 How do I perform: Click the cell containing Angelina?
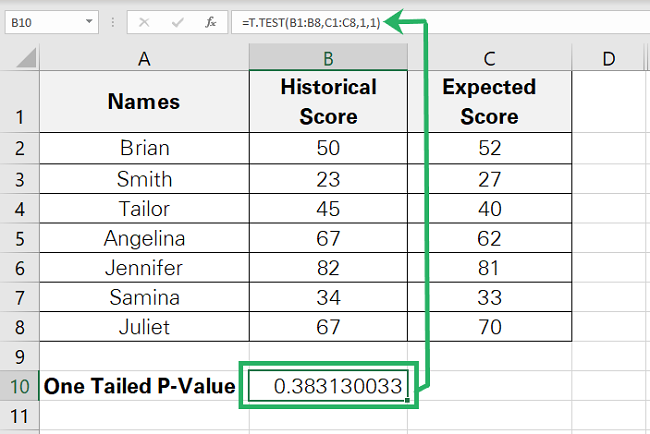click(x=144, y=238)
